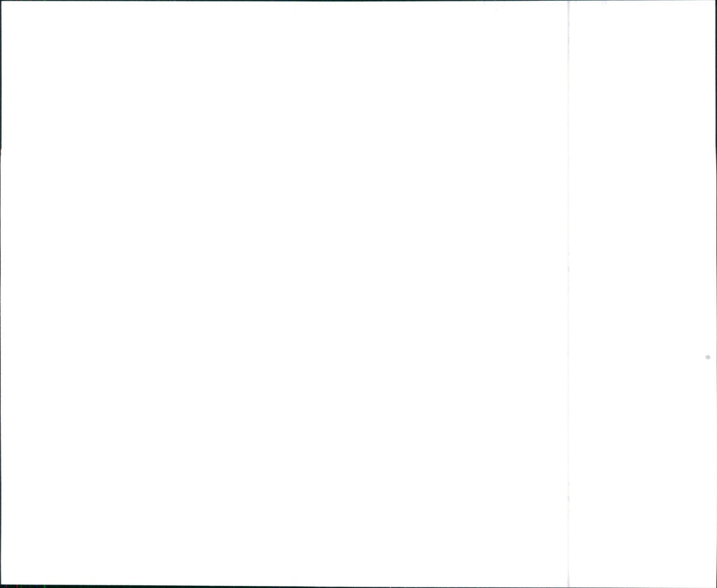717x588 pixels.
Task: Click the dark right edge of the page
Action: (716, 294)
